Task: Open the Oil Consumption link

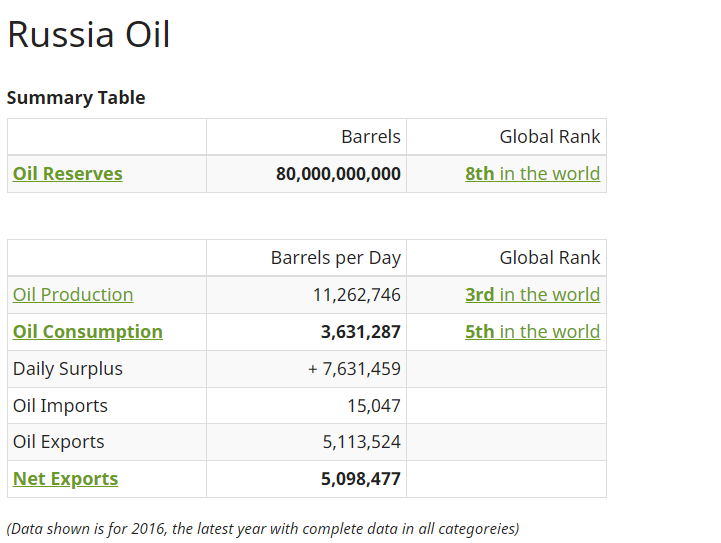Action: pyautogui.click(x=88, y=332)
